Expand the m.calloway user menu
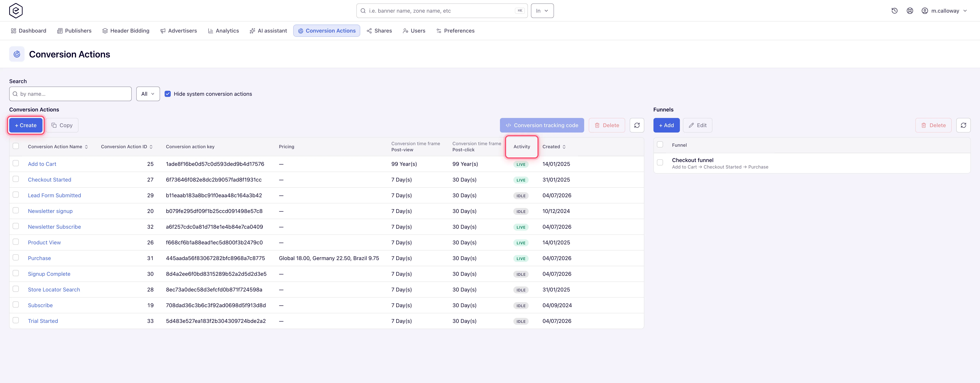 [x=944, y=11]
